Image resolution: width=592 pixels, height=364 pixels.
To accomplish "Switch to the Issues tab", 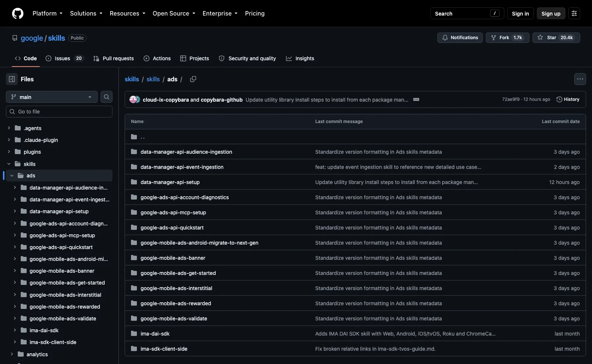I will (65, 58).
